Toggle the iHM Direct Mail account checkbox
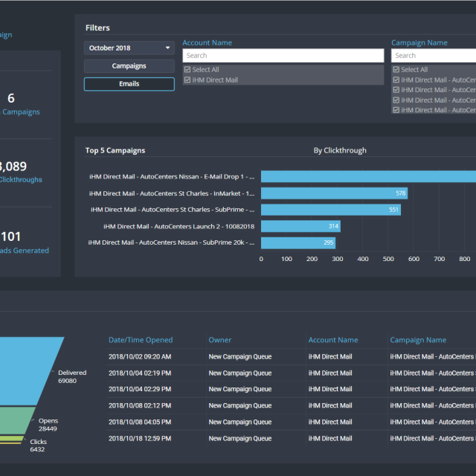Screen dimensions: 476x476 187,80
